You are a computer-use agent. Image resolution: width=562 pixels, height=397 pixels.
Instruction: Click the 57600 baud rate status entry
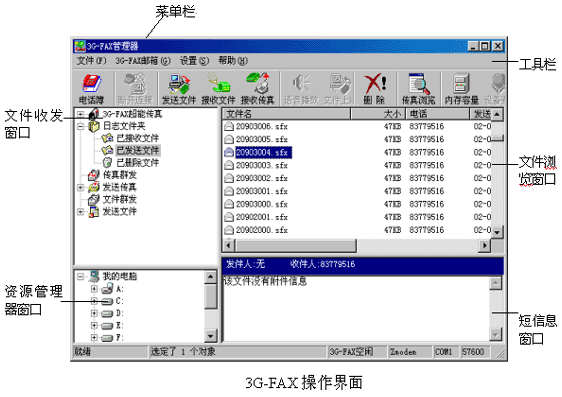coord(475,352)
